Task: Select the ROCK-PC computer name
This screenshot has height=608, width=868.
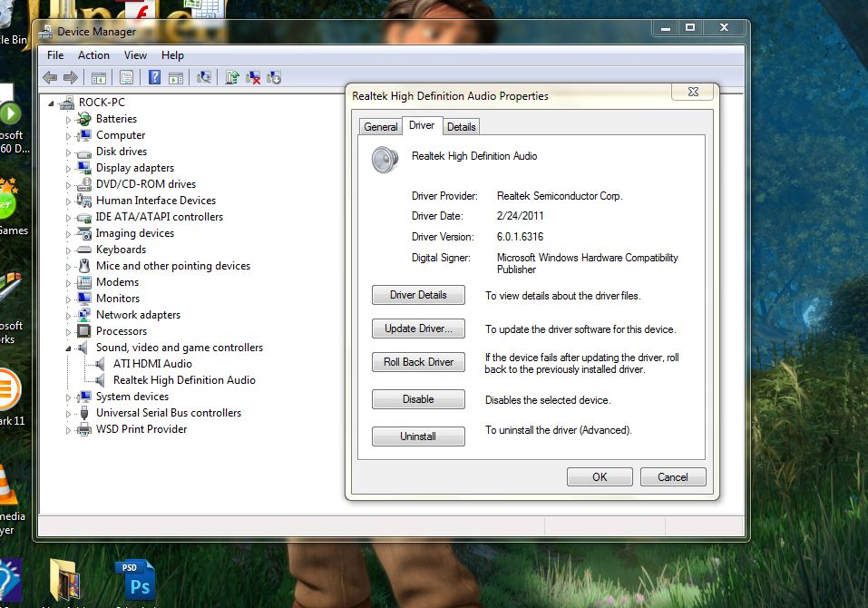Action: [x=102, y=103]
